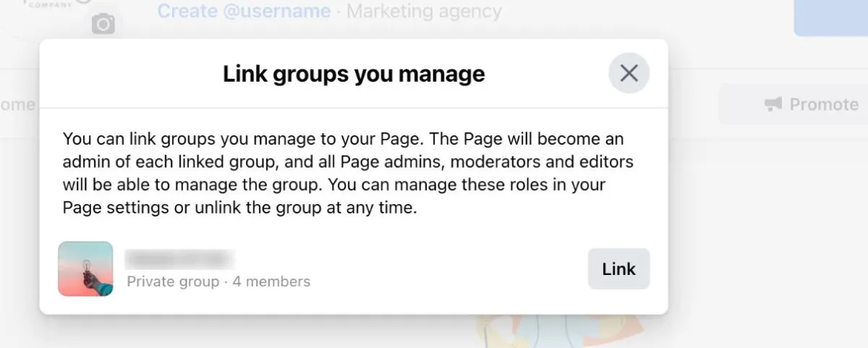868x348 pixels.
Task: Click the hand holding lightbulb image
Action: point(85,269)
